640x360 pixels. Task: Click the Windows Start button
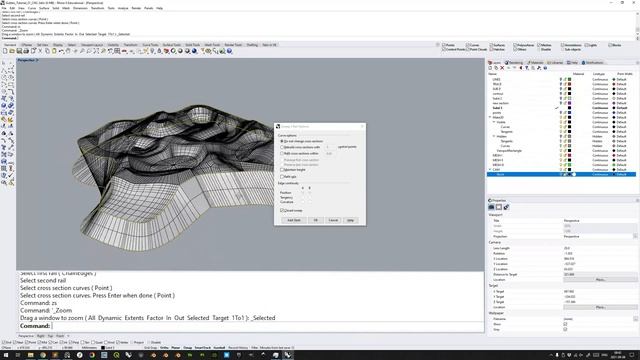click(6, 355)
